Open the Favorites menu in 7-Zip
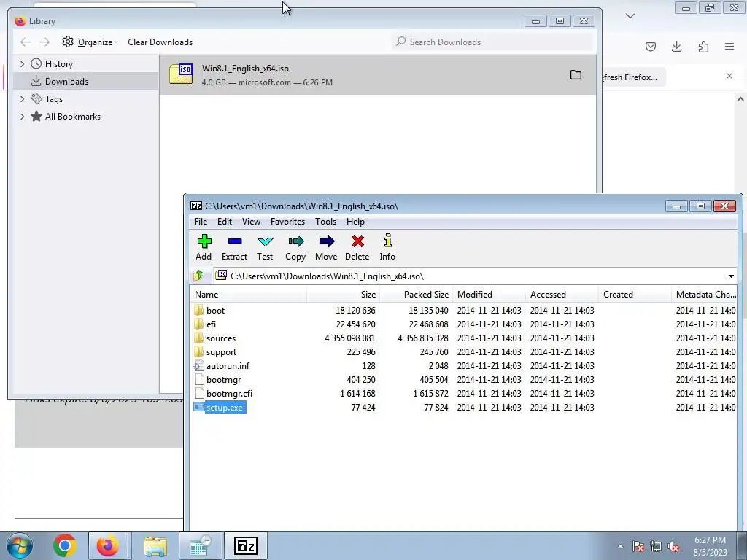Viewport: 747px width, 560px height. coord(287,222)
